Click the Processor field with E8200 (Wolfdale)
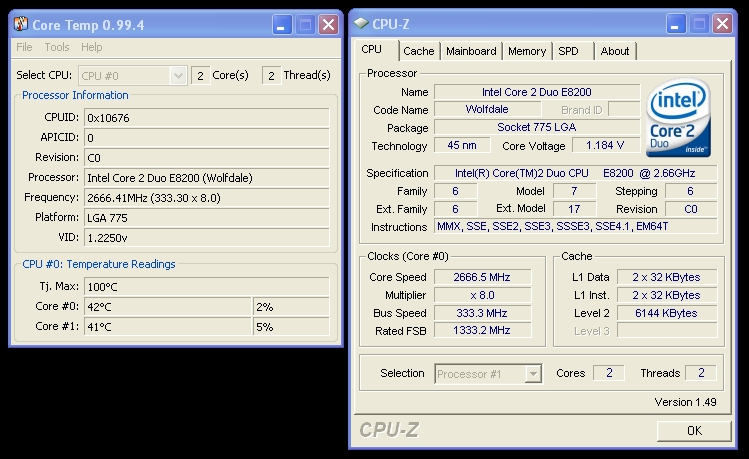Image resolution: width=749 pixels, height=459 pixels. [207, 178]
